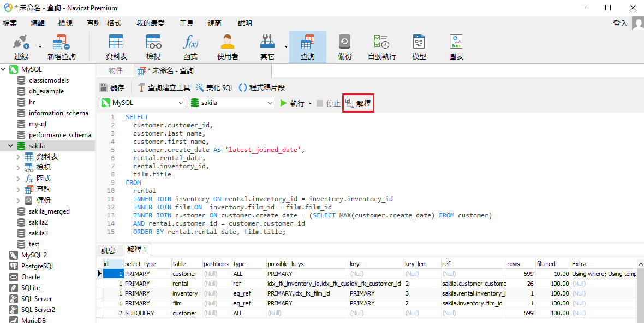Open the 圖表 charts toolbar icon
This screenshot has height=324, width=644.
click(x=456, y=43)
